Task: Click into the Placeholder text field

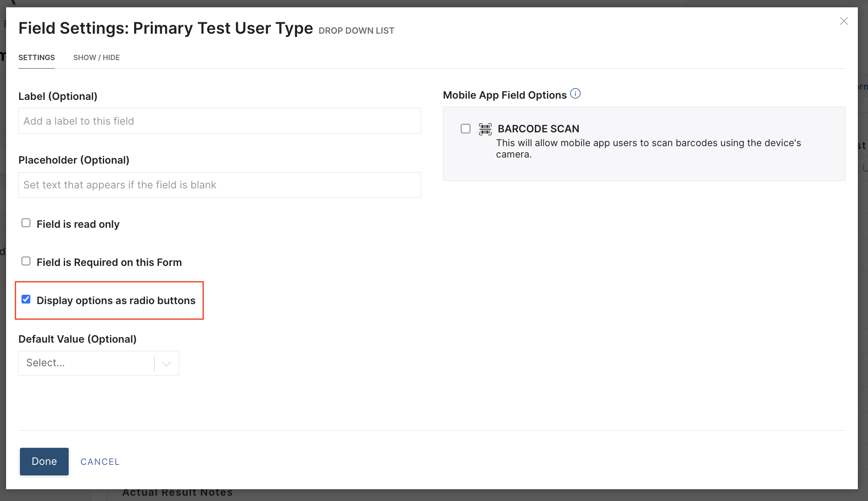Action: tap(219, 185)
